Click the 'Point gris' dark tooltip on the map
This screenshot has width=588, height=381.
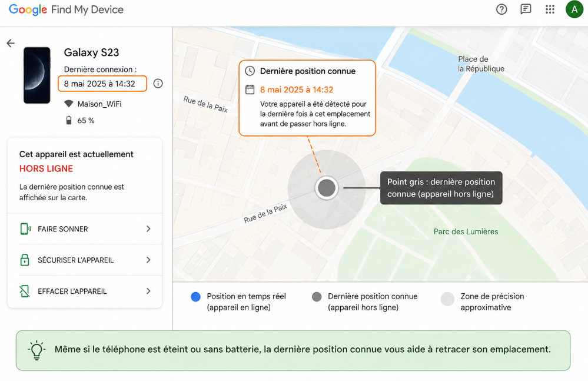coord(441,188)
